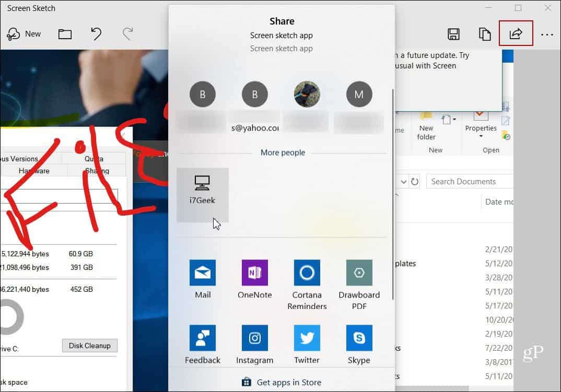Image resolution: width=561 pixels, height=392 pixels.
Task: Share via Skype
Action: click(x=359, y=345)
